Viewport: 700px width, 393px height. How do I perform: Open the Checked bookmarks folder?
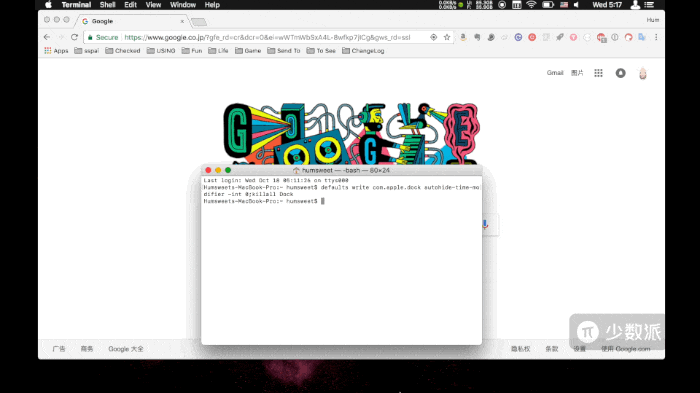click(123, 51)
